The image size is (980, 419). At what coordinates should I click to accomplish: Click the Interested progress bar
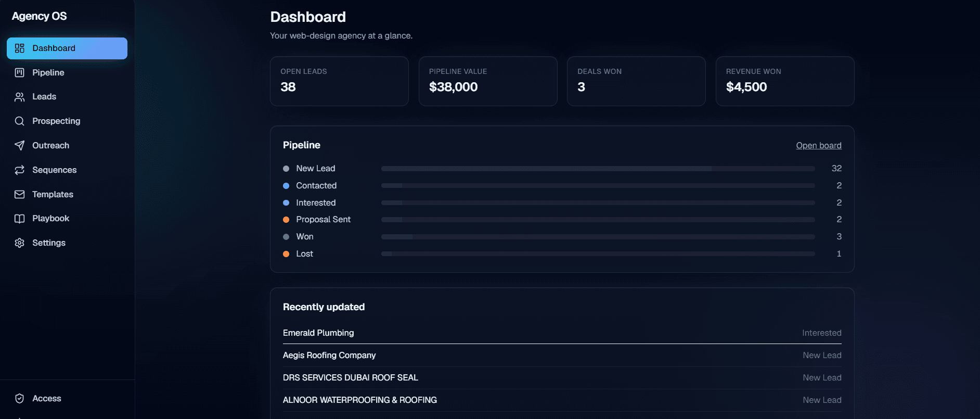pyautogui.click(x=598, y=203)
